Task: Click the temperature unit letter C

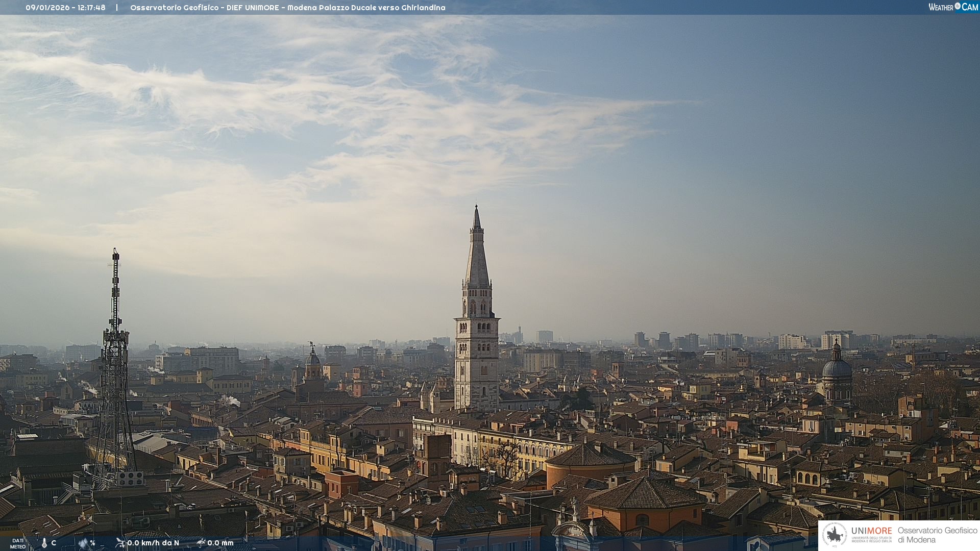Action: point(54,543)
